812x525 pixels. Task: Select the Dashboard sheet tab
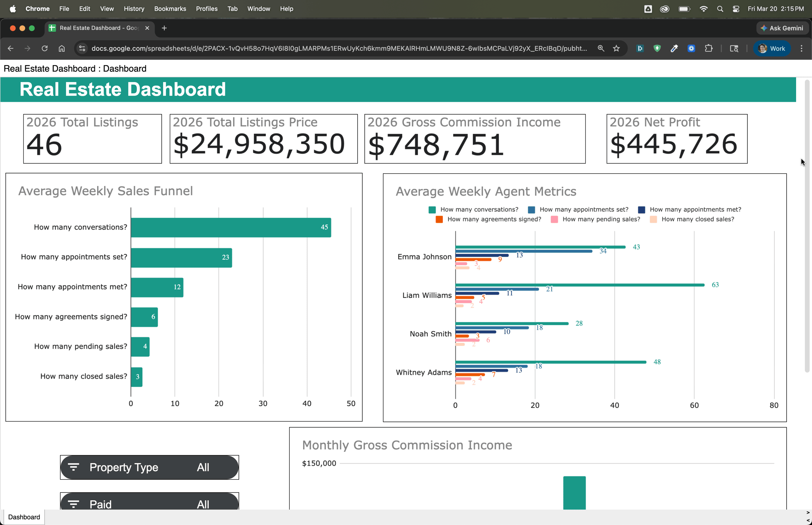click(x=24, y=517)
